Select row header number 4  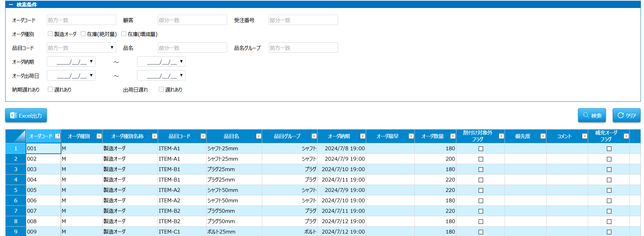(x=16, y=179)
